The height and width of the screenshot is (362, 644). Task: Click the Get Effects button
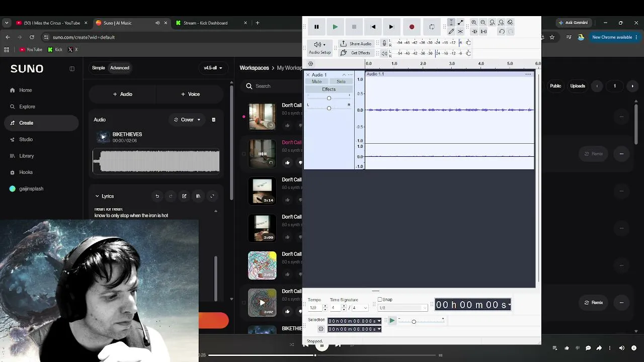click(x=355, y=53)
